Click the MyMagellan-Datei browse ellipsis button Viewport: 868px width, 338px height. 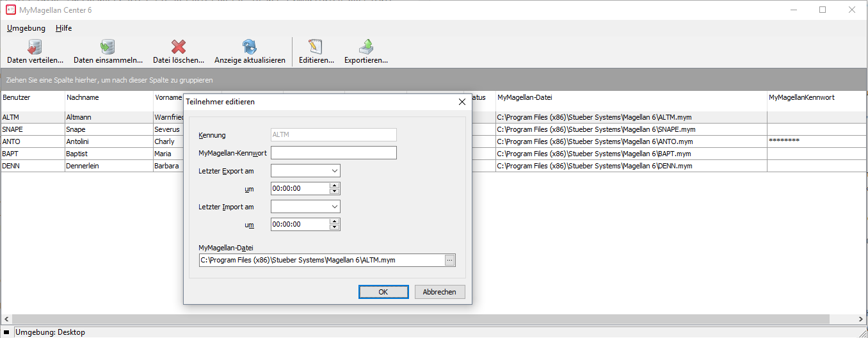point(449,260)
